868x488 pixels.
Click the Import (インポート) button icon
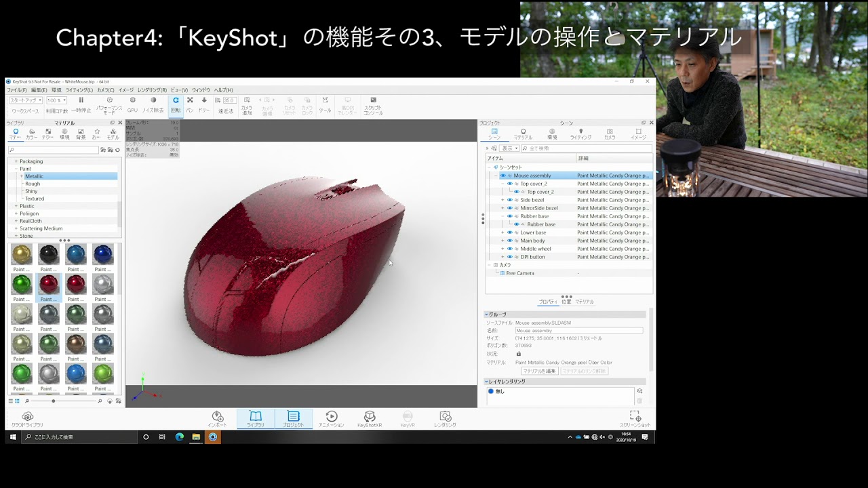(218, 416)
